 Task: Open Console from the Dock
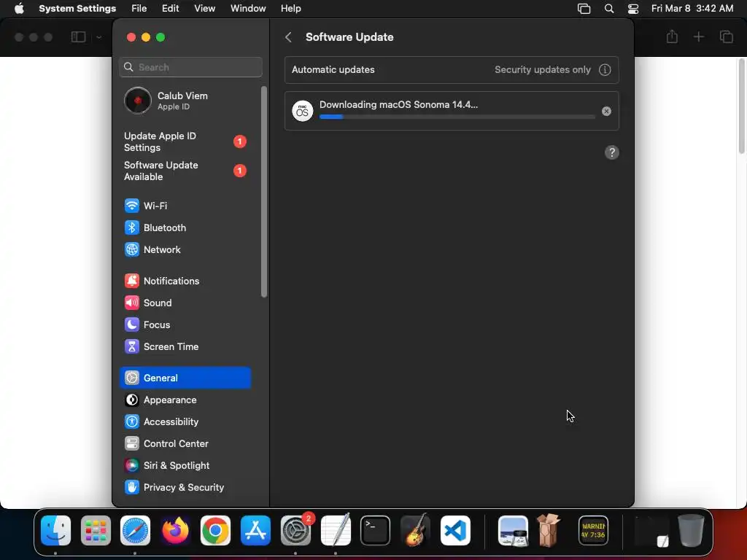coord(593,530)
